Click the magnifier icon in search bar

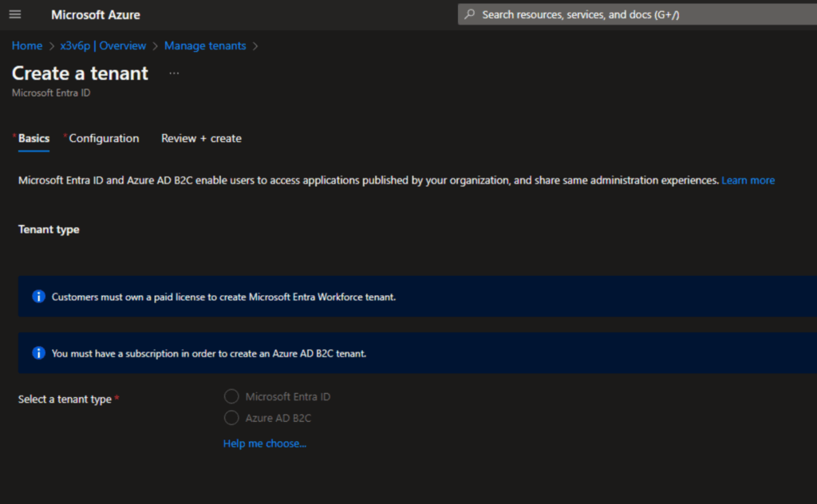[x=470, y=14]
